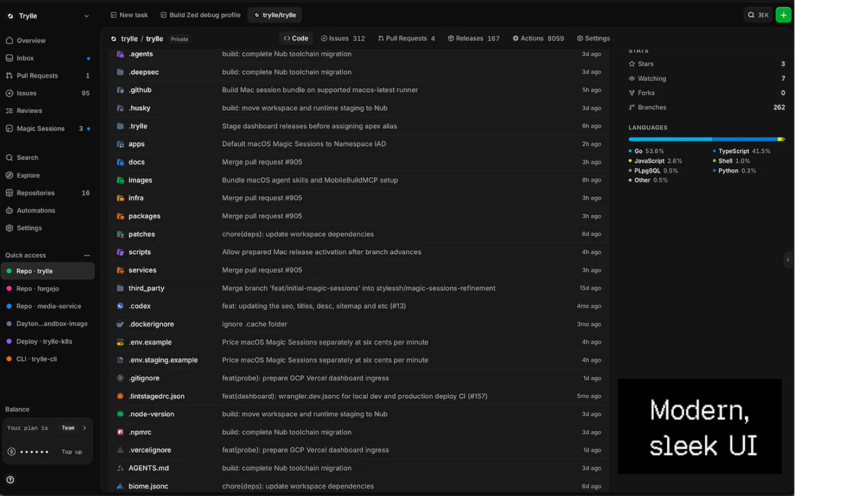
Task: Switch to Build Zed debug profile tab
Action: 201,15
